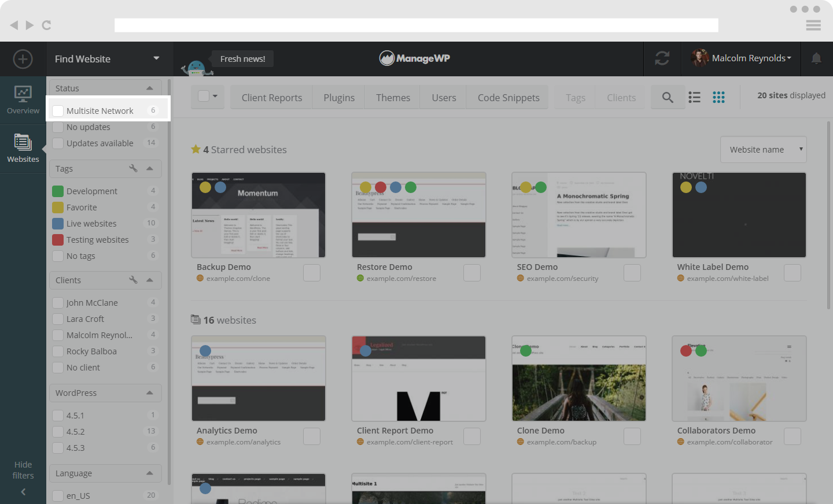Select the red Testing websites swatch
The image size is (833, 504).
(x=58, y=240)
